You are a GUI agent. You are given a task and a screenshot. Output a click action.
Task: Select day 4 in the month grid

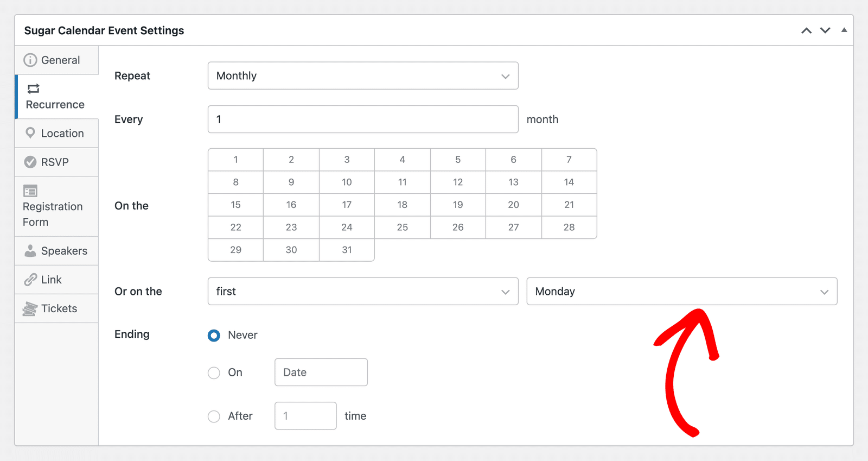coord(403,160)
